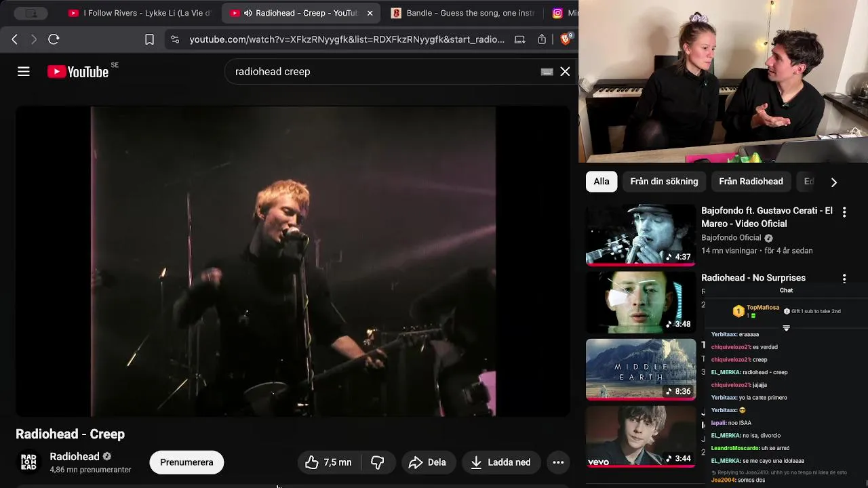
Task: Click the share icon in address bar
Action: pos(542,39)
